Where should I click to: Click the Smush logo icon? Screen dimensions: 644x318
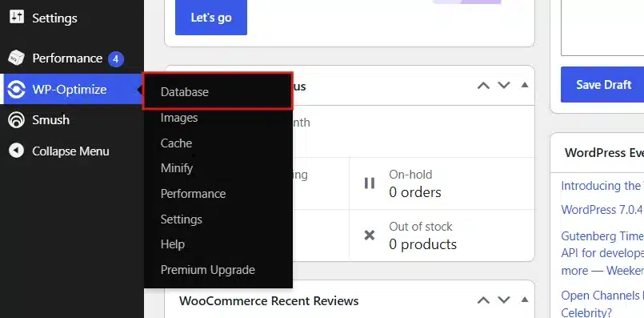point(17,120)
